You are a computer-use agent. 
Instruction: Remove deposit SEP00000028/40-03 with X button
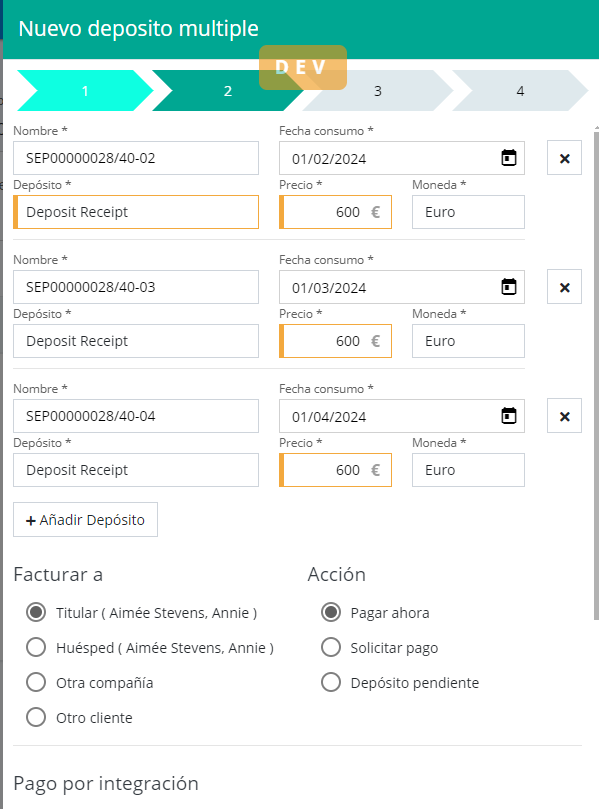[x=564, y=287]
